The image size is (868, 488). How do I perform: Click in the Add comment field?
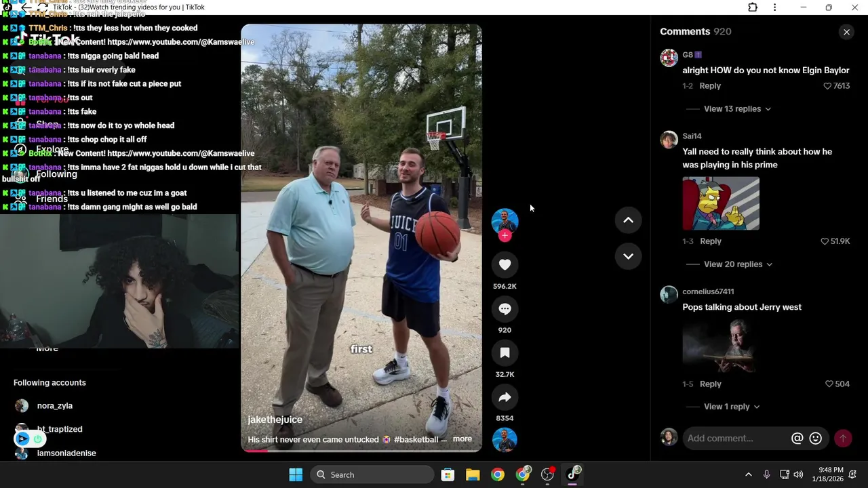[x=736, y=439]
